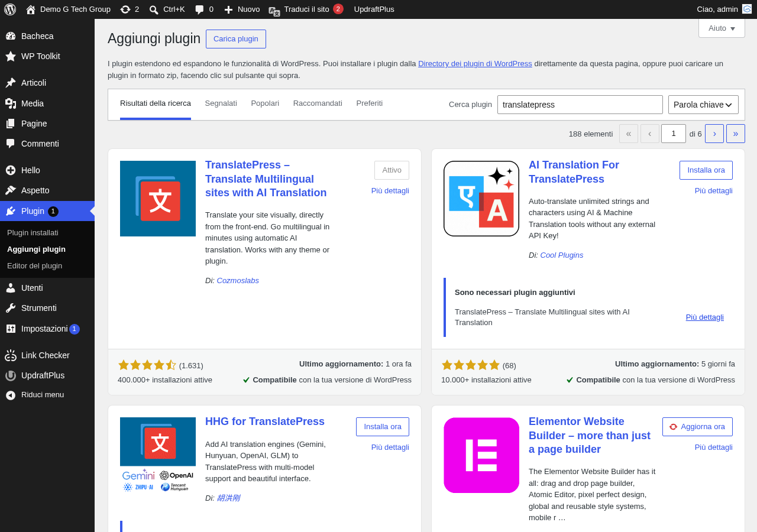Click Traduci il sito in admin bar

coord(306,9)
